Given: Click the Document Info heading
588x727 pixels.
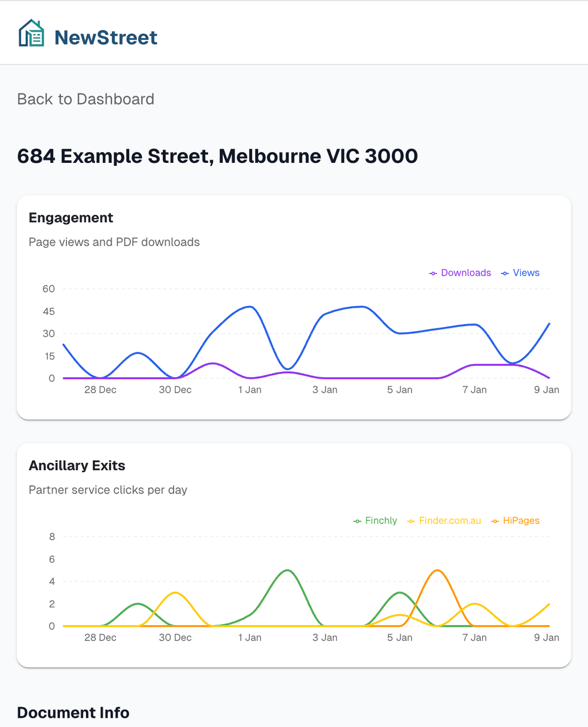Looking at the screenshot, I should click(73, 712).
